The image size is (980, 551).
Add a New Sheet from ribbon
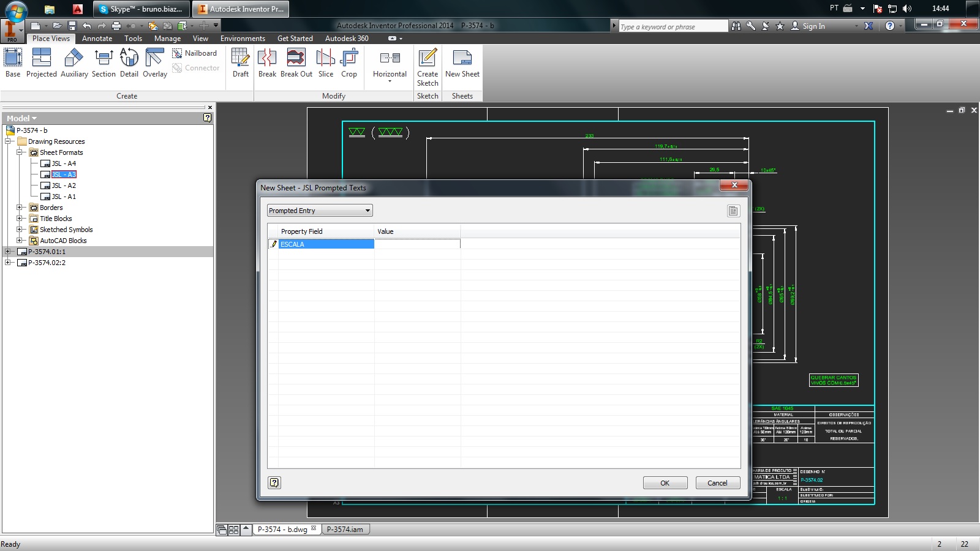click(x=462, y=63)
